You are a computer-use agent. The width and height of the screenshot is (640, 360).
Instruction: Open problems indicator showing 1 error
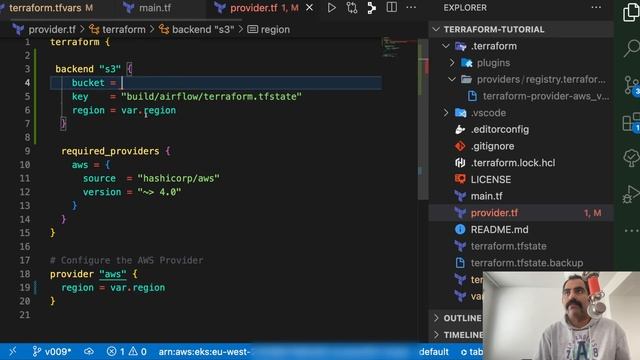[x=116, y=351]
